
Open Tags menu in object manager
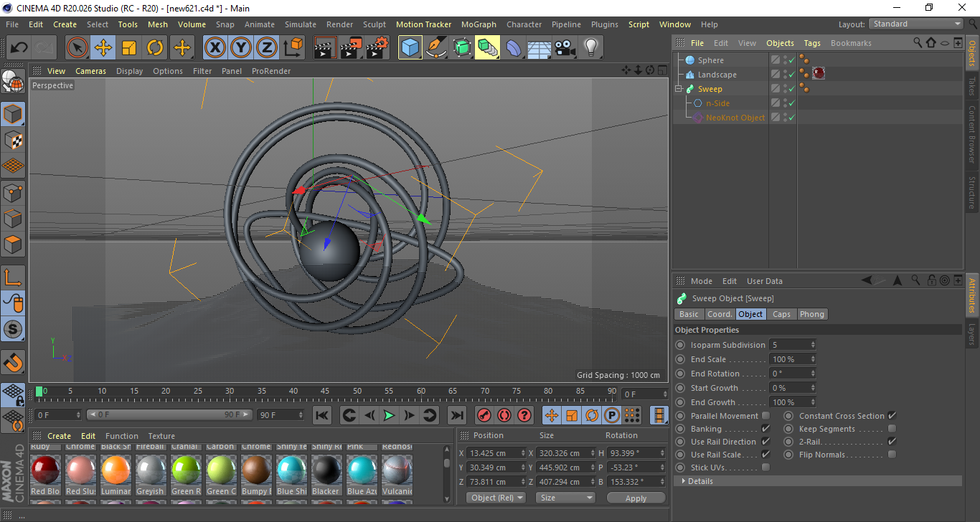(x=812, y=43)
